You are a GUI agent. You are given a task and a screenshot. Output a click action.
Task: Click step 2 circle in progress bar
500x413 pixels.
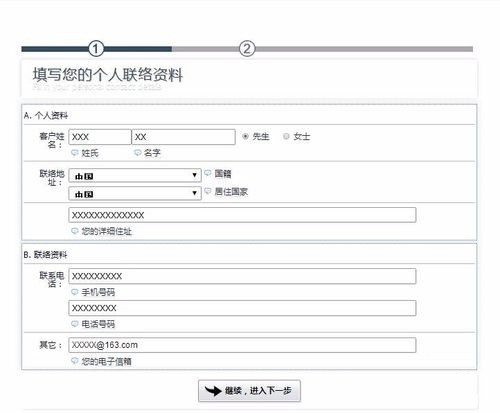(247, 49)
